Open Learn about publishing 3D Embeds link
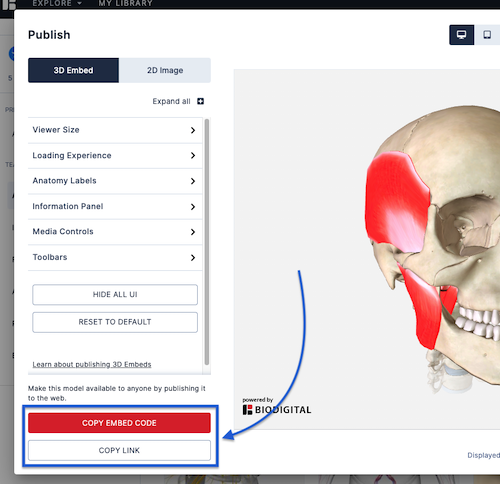 tap(92, 364)
